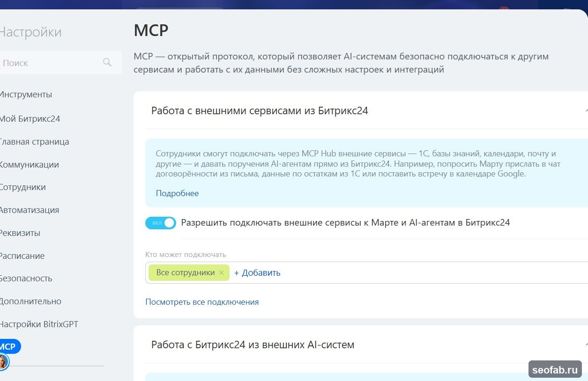Select the active MCP sidebar item

[9, 347]
